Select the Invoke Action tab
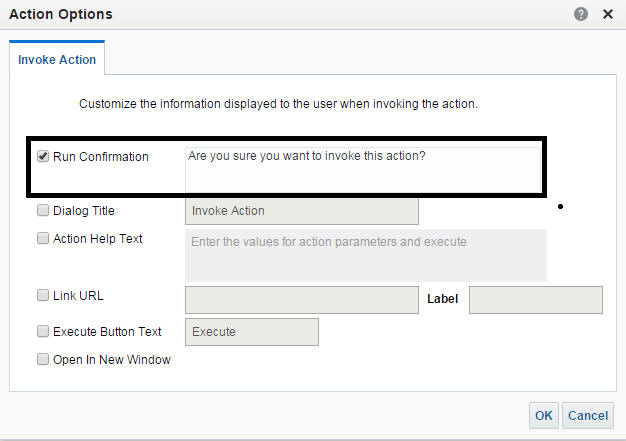This screenshot has width=626, height=441. [x=57, y=59]
